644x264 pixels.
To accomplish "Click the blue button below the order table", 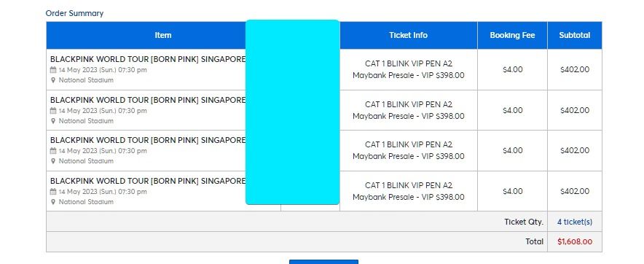I will (x=323, y=262).
